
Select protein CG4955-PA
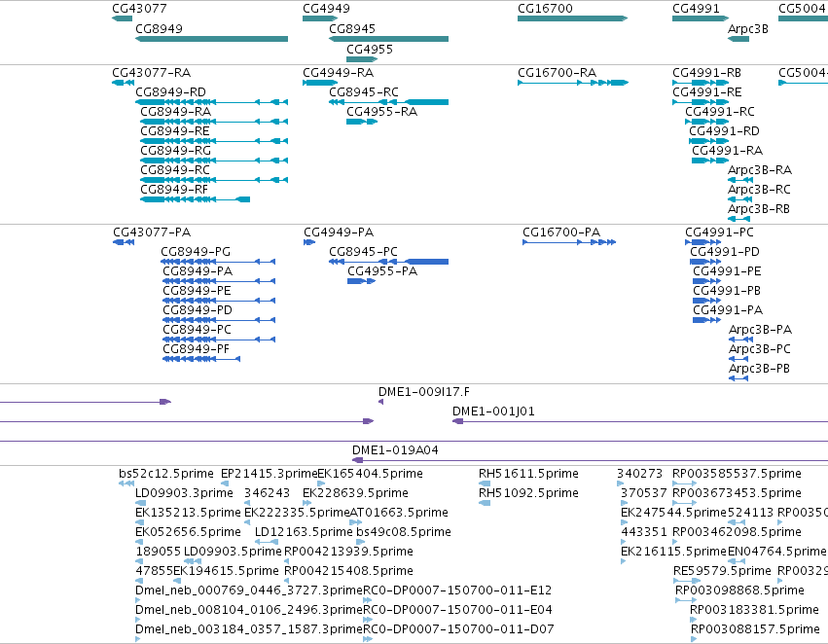(382, 271)
